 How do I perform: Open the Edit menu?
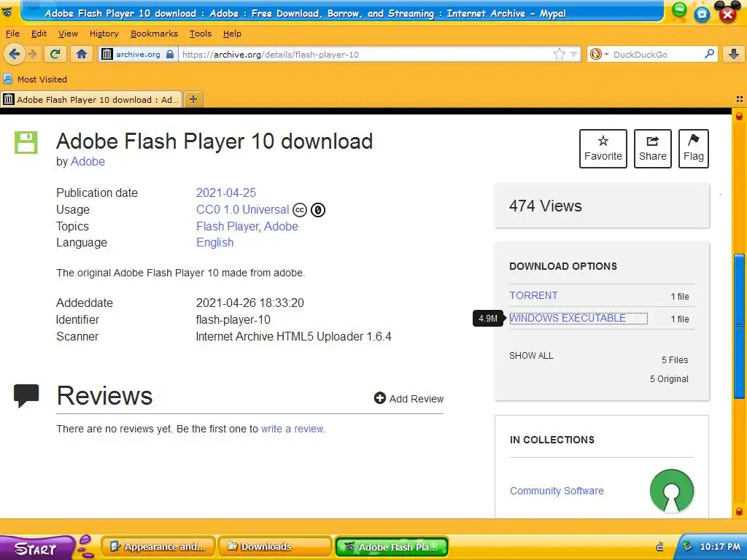pyautogui.click(x=39, y=34)
